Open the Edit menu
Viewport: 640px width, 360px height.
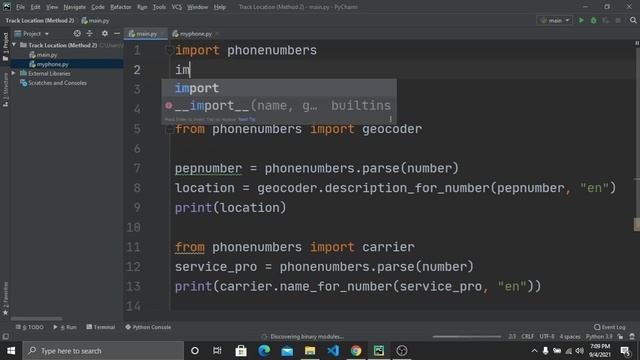(36, 7)
